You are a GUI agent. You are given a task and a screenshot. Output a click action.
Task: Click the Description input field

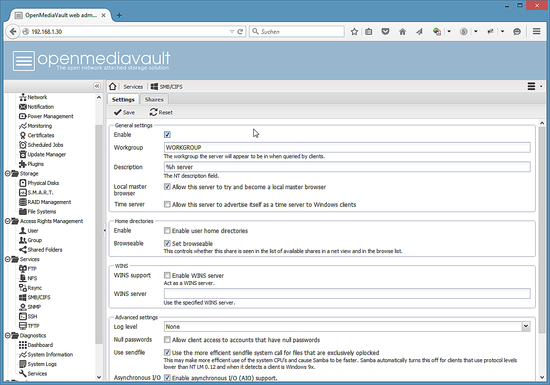[347, 167]
